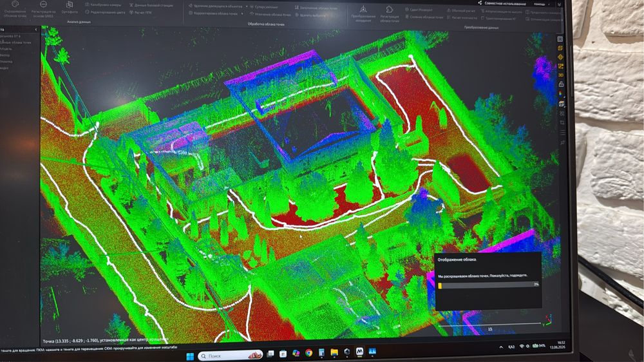Click Совместное использование share button
Viewport: 644px width, 362px height.
point(502,3)
